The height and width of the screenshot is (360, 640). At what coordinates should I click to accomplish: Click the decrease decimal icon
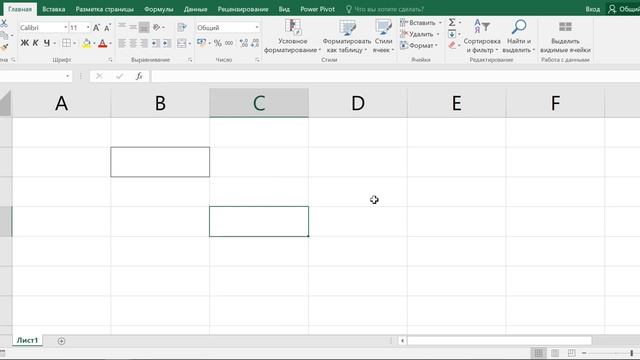pyautogui.click(x=255, y=43)
